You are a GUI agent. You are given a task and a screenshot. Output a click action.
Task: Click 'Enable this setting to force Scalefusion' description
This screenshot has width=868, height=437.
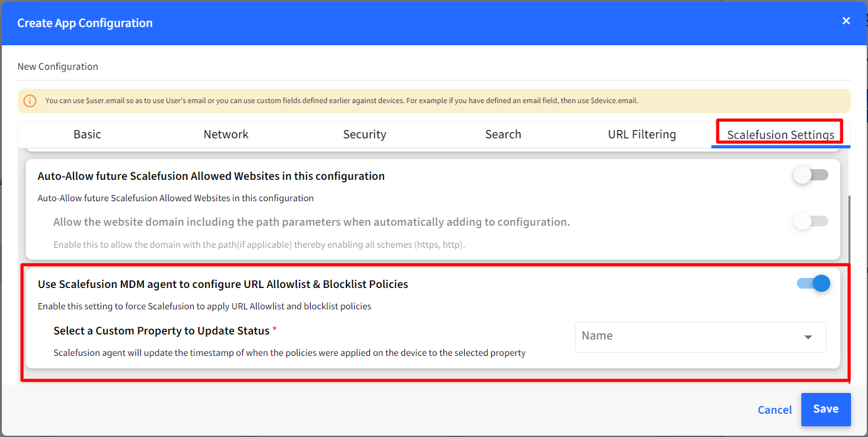tap(204, 307)
